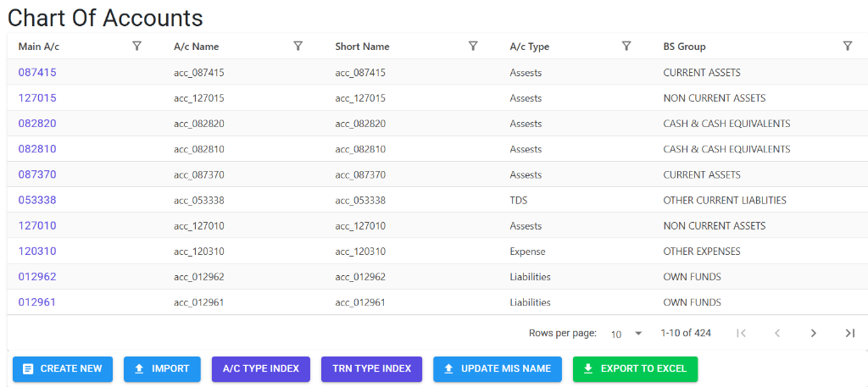The height and width of the screenshot is (387, 868).
Task: Select OTHER CURRENT LIABLITIES cell
Action: [725, 200]
